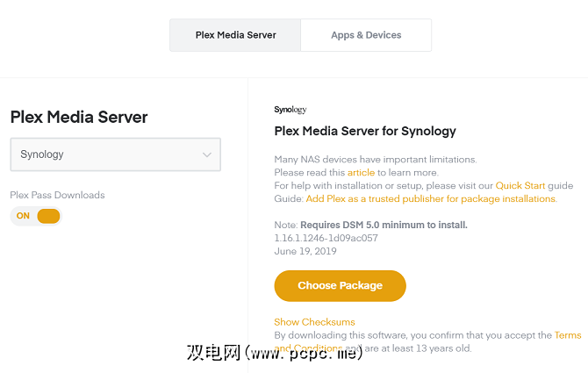
Task: Open the NAS limitations article link
Action: point(361,173)
